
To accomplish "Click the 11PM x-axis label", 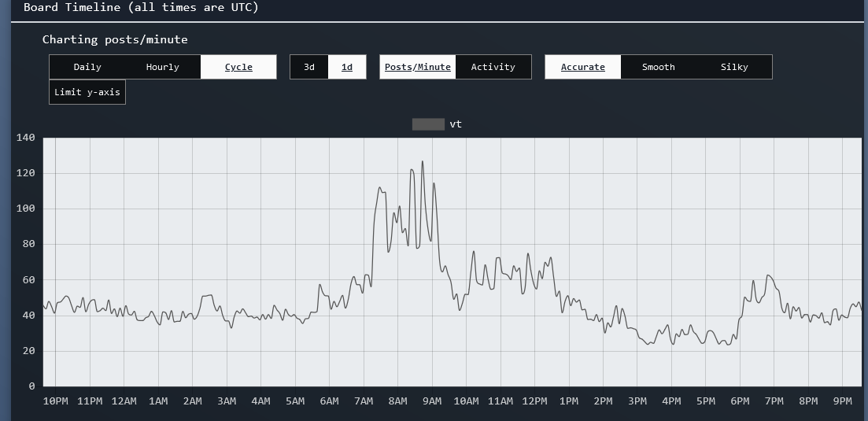I will (x=90, y=401).
